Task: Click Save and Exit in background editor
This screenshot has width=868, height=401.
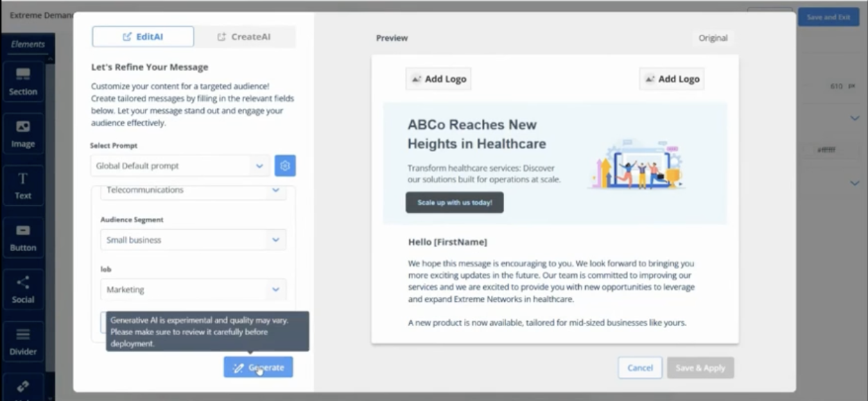Action: click(x=828, y=17)
